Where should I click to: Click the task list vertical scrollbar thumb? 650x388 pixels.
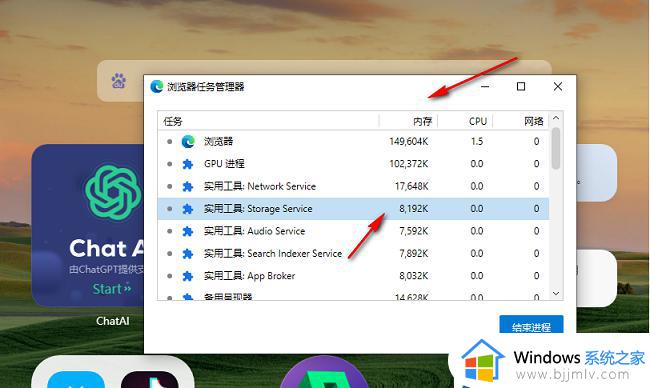pyautogui.click(x=556, y=148)
